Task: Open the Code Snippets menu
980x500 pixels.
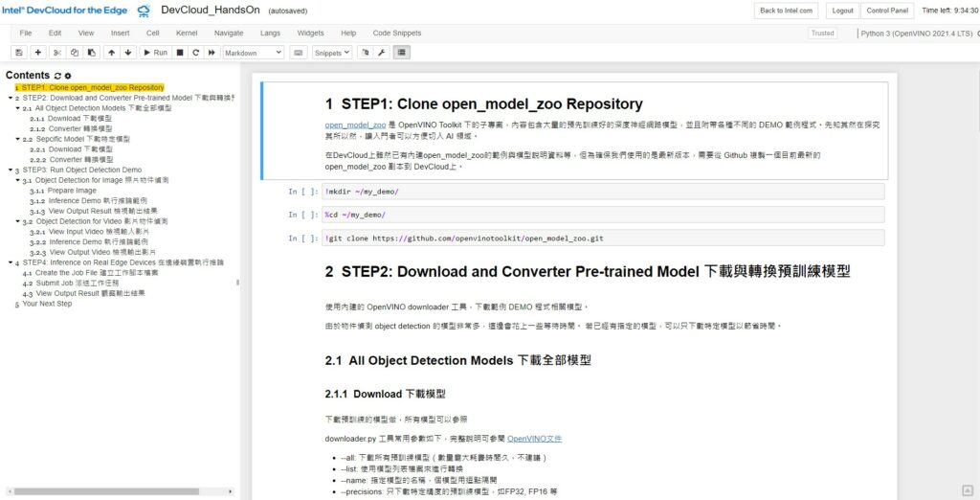Action: (x=397, y=34)
